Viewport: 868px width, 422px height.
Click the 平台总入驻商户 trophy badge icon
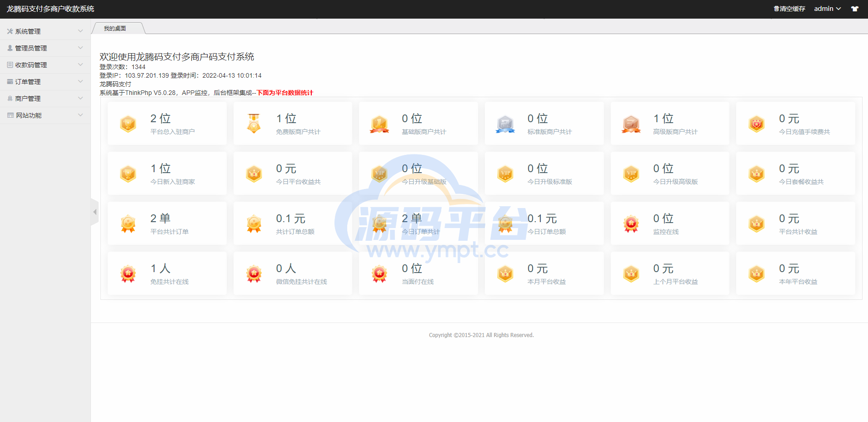tap(128, 124)
